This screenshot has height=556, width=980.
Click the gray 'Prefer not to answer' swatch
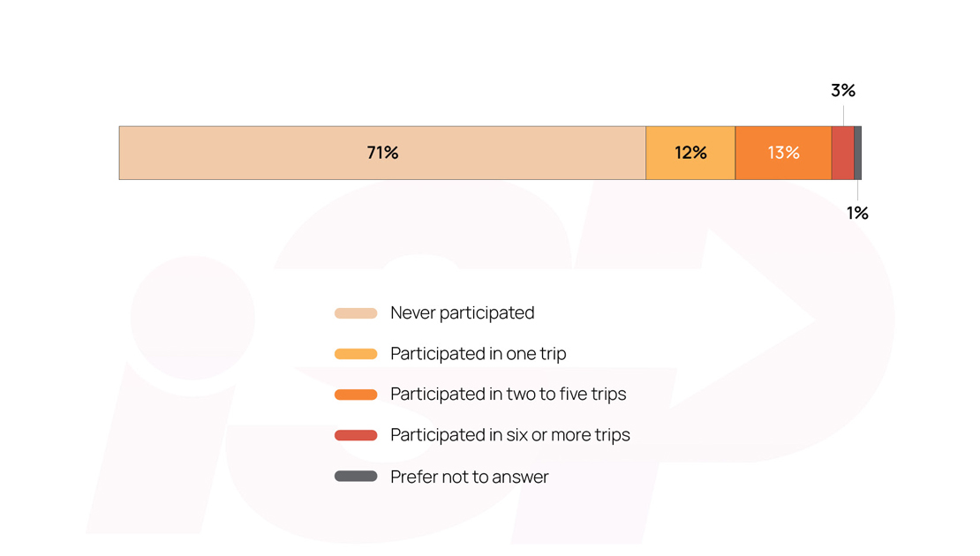(x=356, y=477)
